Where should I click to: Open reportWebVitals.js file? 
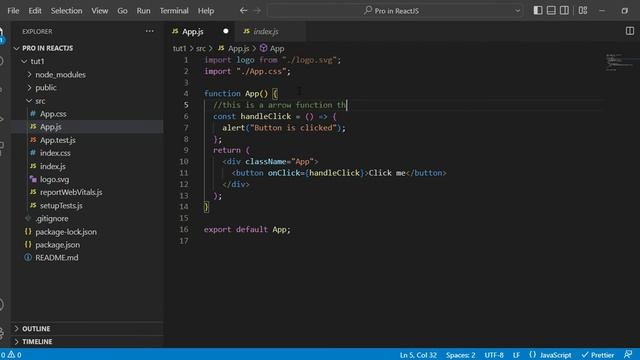point(71,192)
